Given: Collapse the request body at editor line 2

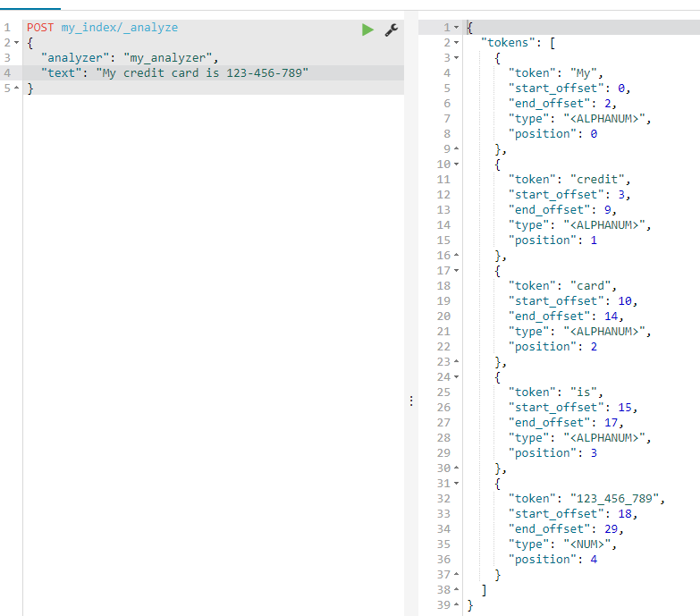Looking at the screenshot, I should pos(16,43).
